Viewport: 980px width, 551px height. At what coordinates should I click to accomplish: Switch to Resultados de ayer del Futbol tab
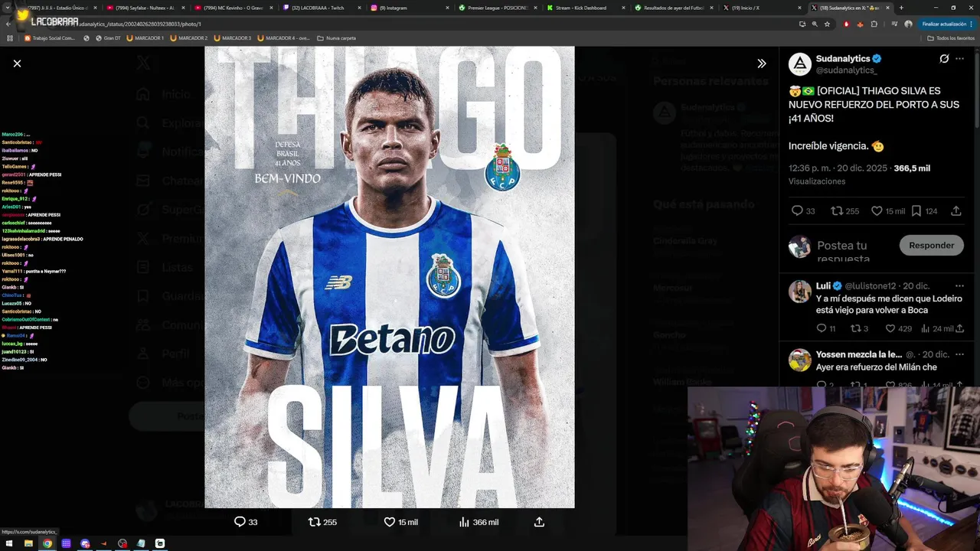tap(674, 8)
